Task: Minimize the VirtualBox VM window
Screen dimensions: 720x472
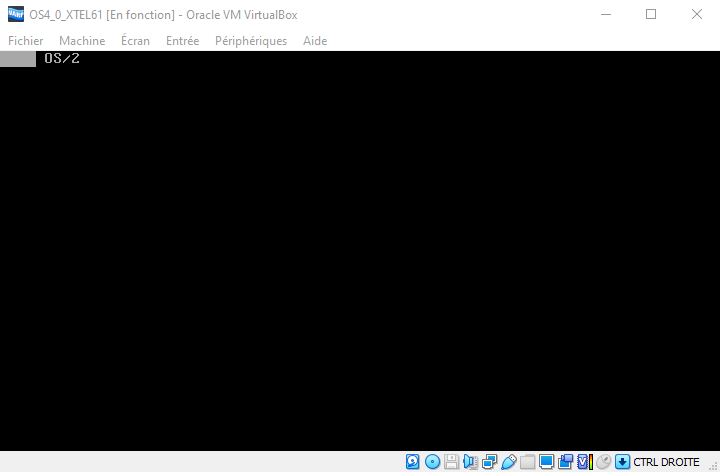Action: pyautogui.click(x=606, y=14)
